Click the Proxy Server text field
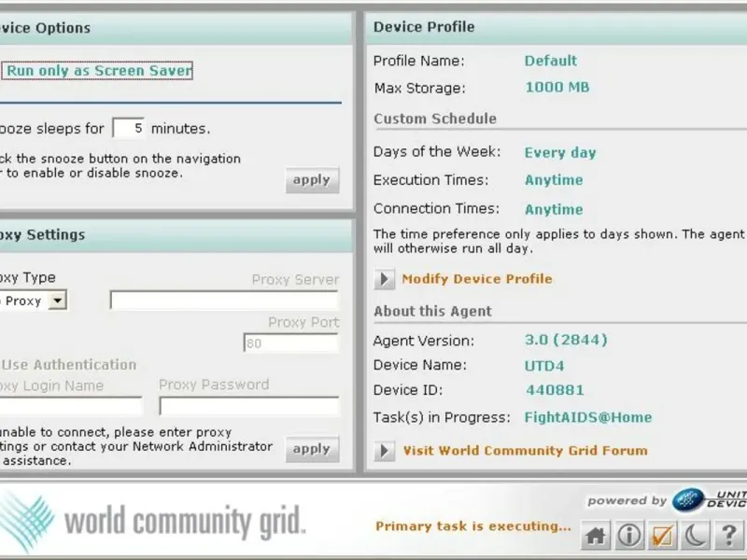Viewport: 747px width, 560px height. (224, 301)
